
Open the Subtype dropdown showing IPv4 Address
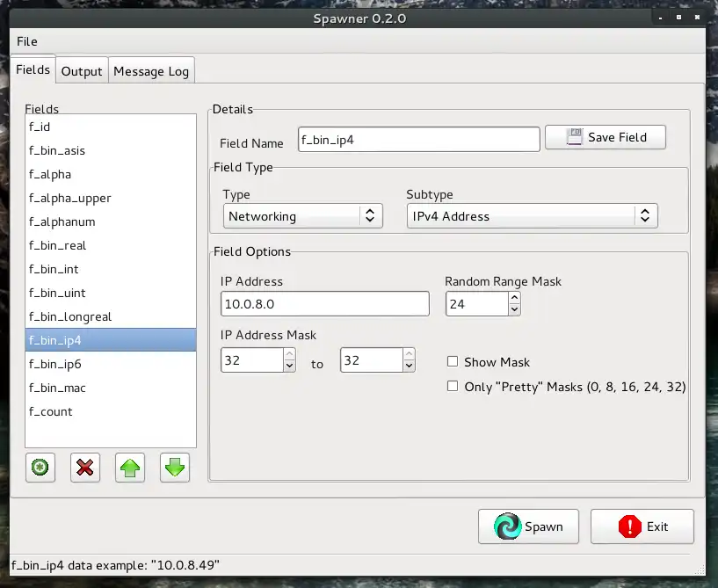[532, 216]
